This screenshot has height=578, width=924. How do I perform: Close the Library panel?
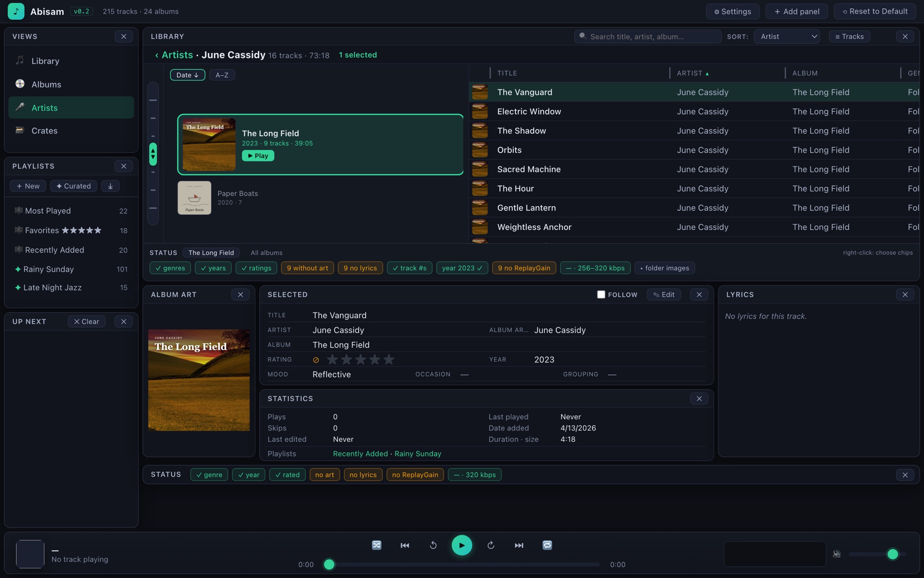905,37
